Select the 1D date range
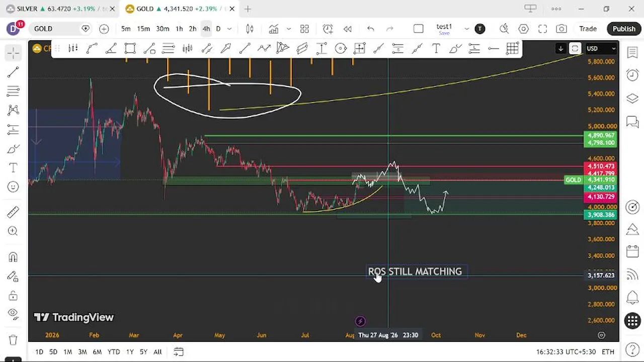644x362 pixels. click(39, 352)
